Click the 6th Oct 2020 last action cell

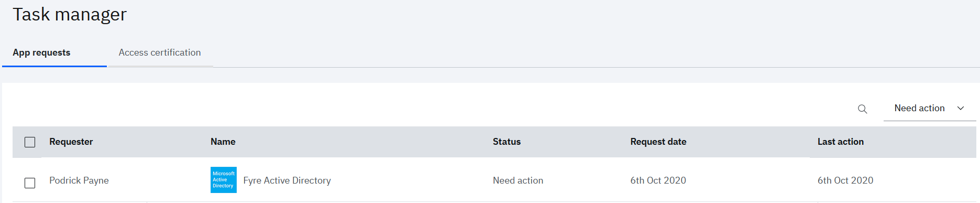pos(845,180)
